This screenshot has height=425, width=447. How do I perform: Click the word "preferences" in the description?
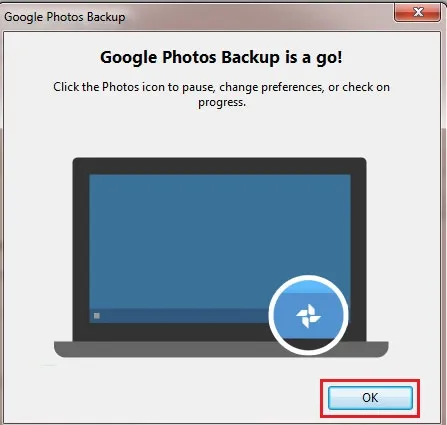(292, 87)
